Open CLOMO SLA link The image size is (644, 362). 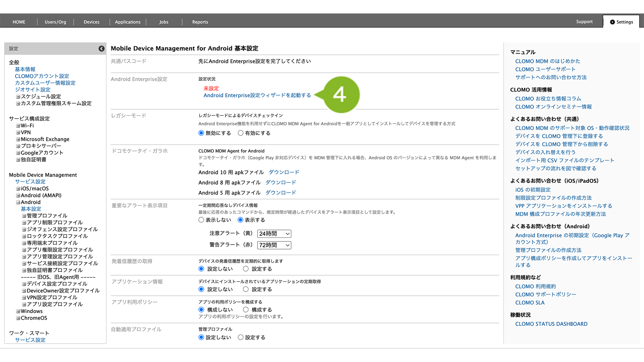click(530, 303)
